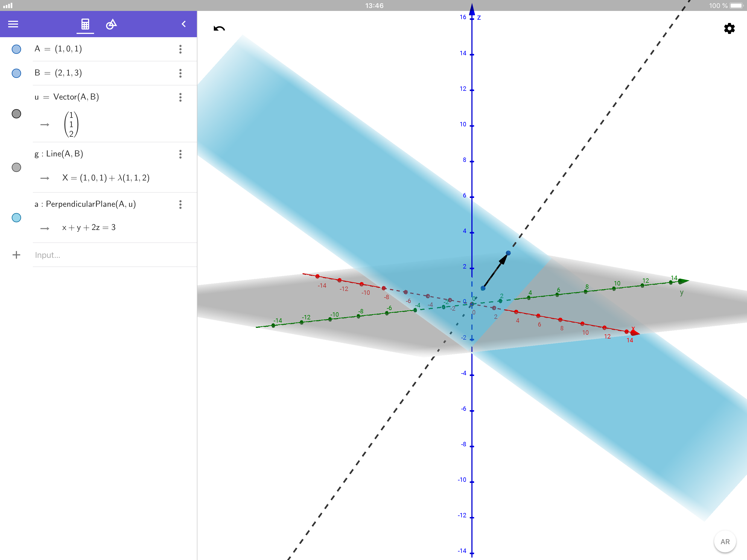Select the plane equation x + y + 2z = 3

tap(89, 228)
